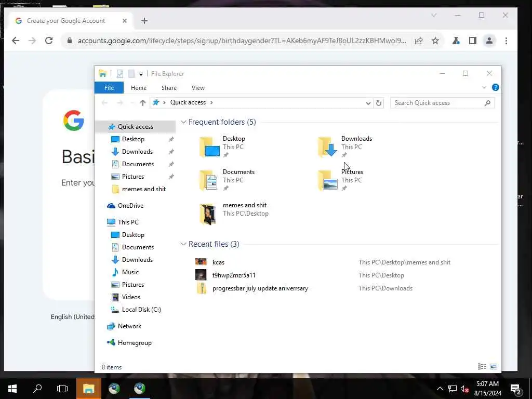532x399 pixels.
Task: Open Action Center notifications icon
Action: [515, 389]
